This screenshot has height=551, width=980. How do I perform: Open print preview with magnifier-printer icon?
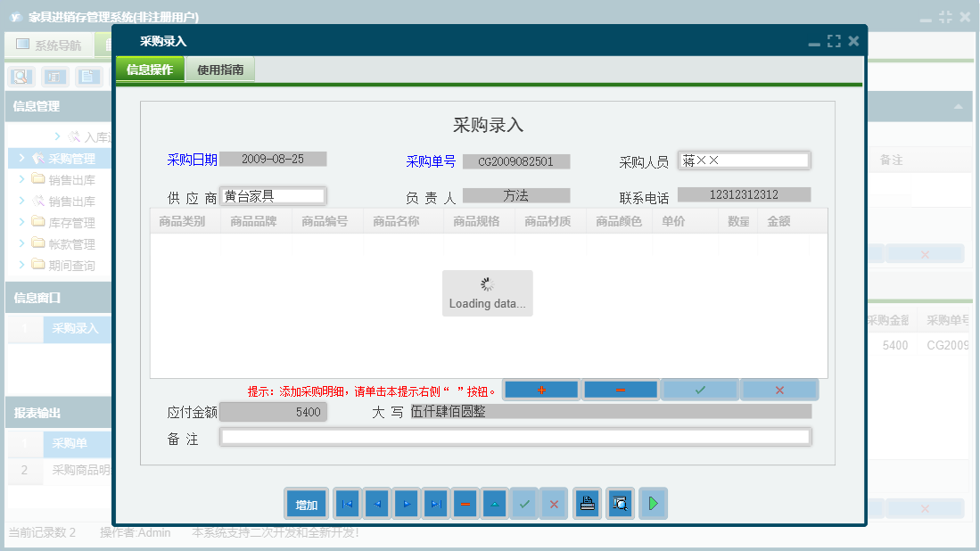620,504
